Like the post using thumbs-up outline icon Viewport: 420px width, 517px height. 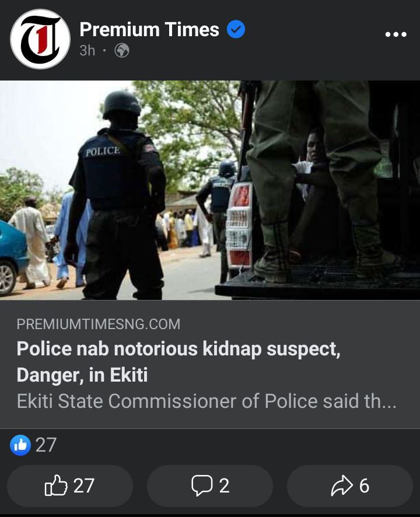pyautogui.click(x=56, y=485)
